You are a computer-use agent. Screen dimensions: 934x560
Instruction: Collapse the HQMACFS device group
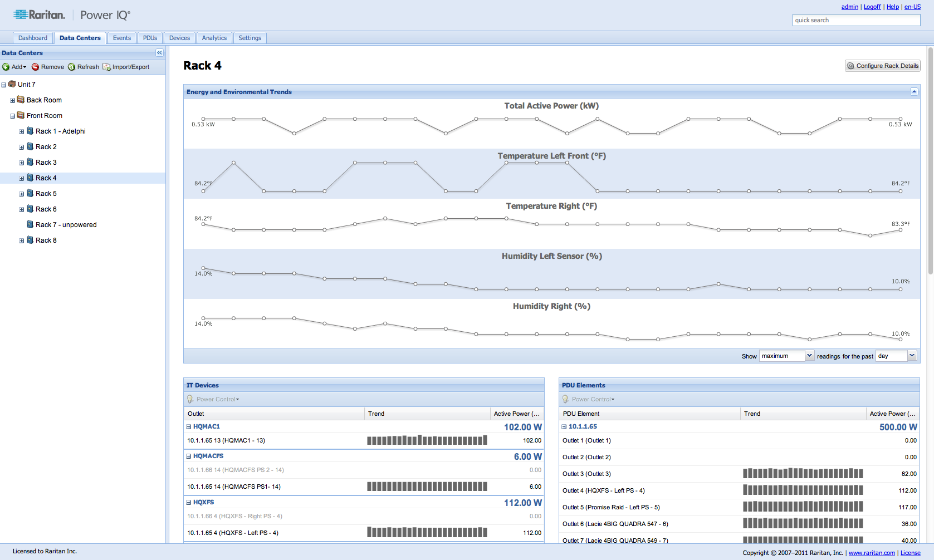click(x=188, y=456)
